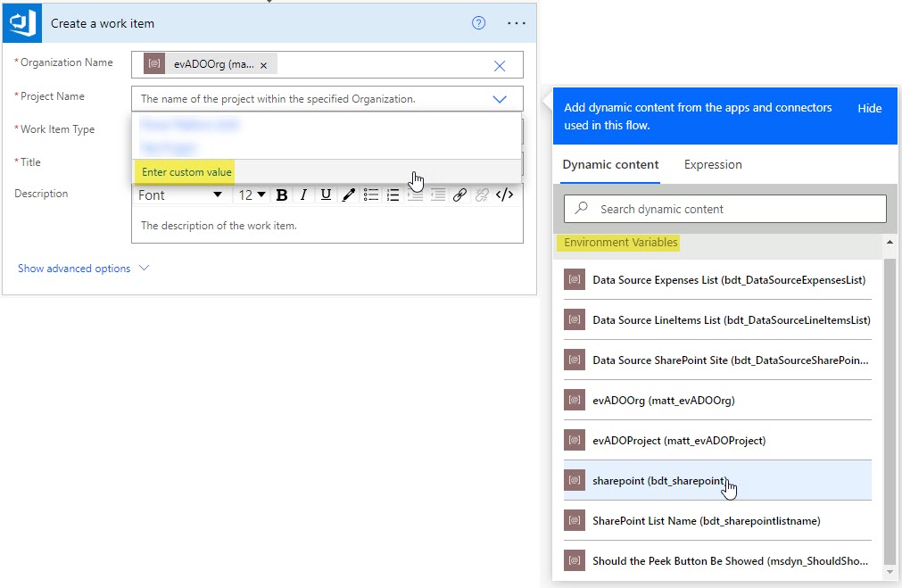The height and width of the screenshot is (588, 902).
Task: Remove the evADOOrg token from Organization Name
Action: coord(263,65)
